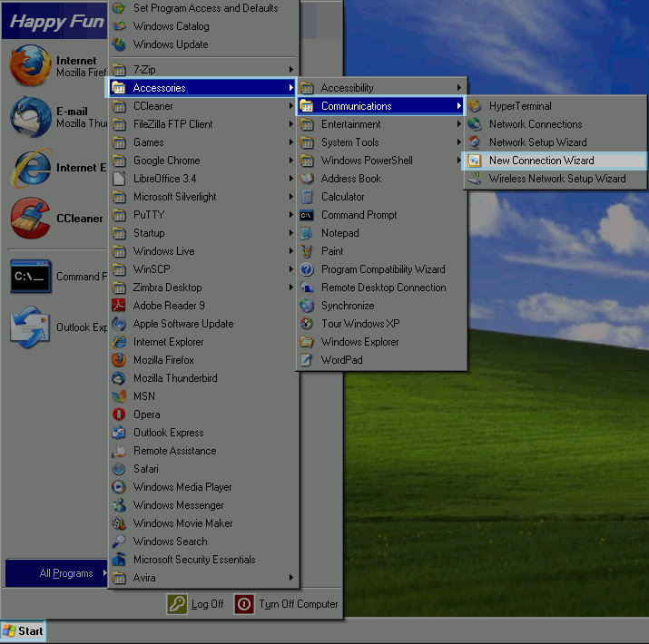Expand the Avira program folder

point(144,578)
